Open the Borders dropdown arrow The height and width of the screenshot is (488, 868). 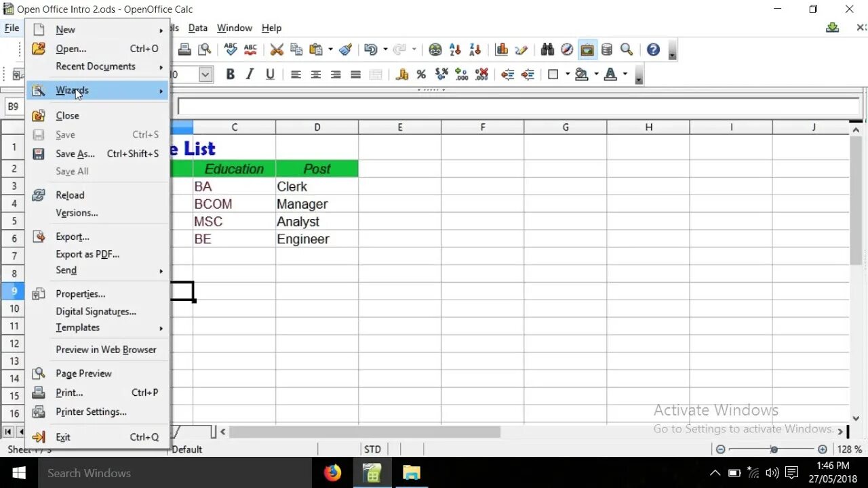tap(568, 75)
